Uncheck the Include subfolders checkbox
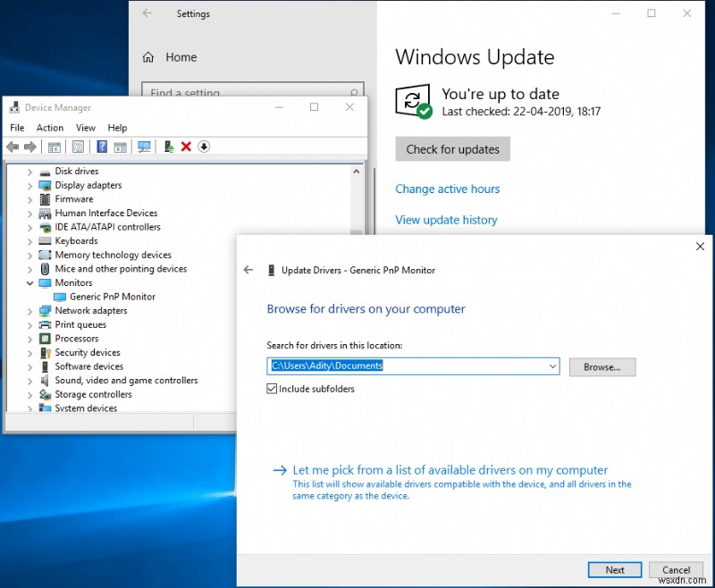The height and width of the screenshot is (588, 715). 273,389
